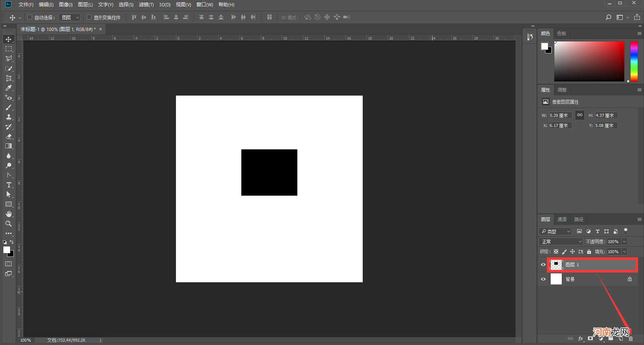Add a layer style with fx button
The height and width of the screenshot is (345, 644).
[x=580, y=339]
